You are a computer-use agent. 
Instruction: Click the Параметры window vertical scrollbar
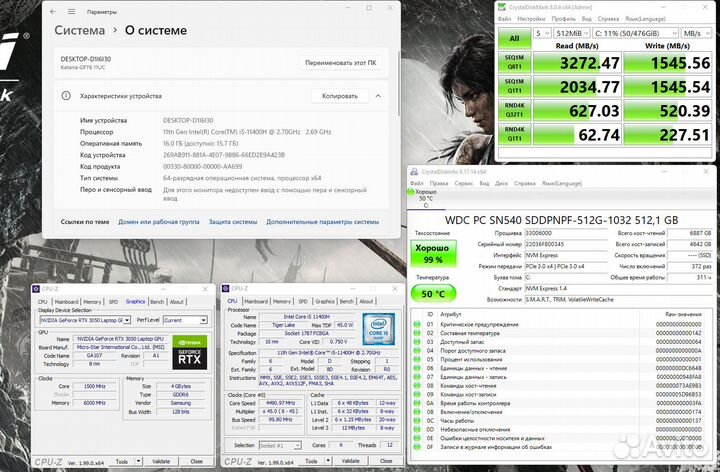click(398, 84)
